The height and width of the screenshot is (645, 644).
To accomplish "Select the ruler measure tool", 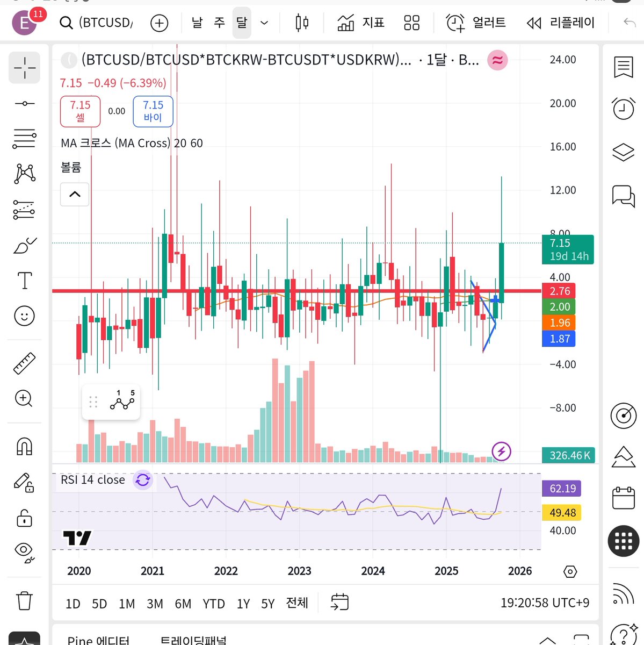I will (25, 363).
